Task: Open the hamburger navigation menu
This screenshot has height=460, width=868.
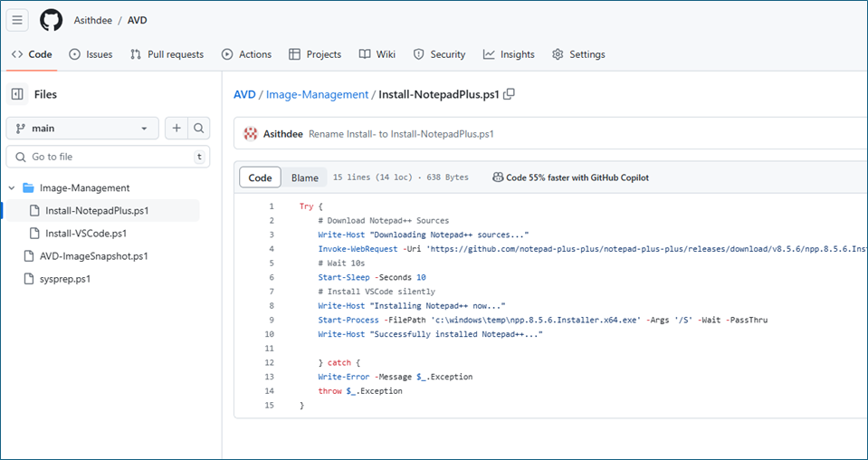Action: (x=17, y=21)
